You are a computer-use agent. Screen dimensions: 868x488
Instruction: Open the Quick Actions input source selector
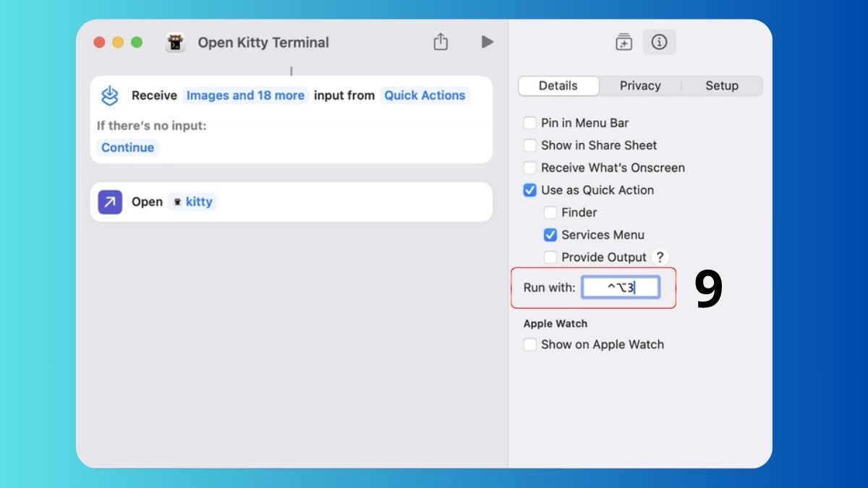425,95
